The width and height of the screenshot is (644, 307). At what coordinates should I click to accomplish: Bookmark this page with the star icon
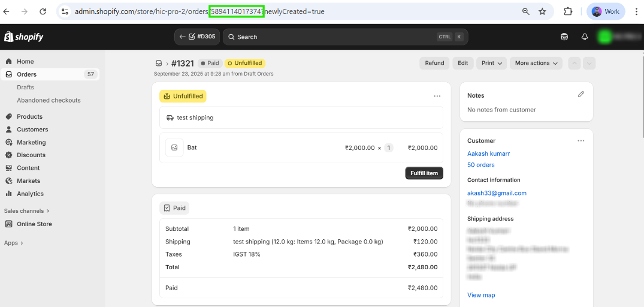tap(542, 11)
